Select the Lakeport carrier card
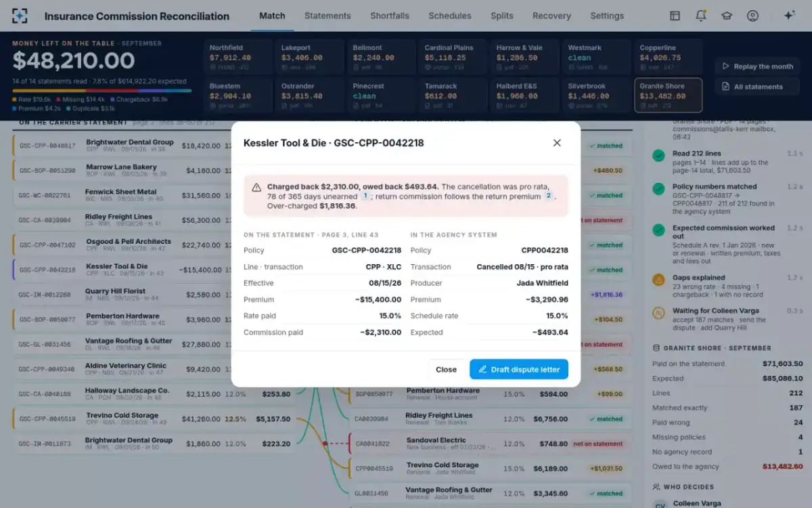Image resolution: width=812 pixels, height=508 pixels. 309,57
